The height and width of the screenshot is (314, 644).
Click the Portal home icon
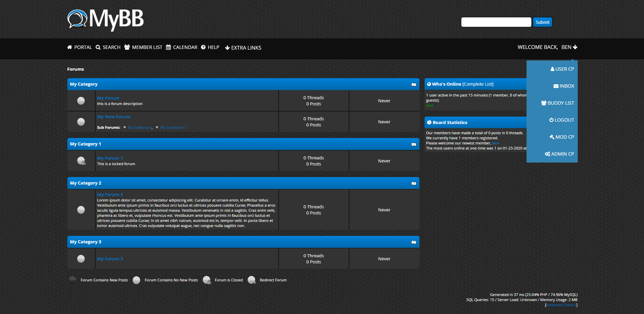70,47
